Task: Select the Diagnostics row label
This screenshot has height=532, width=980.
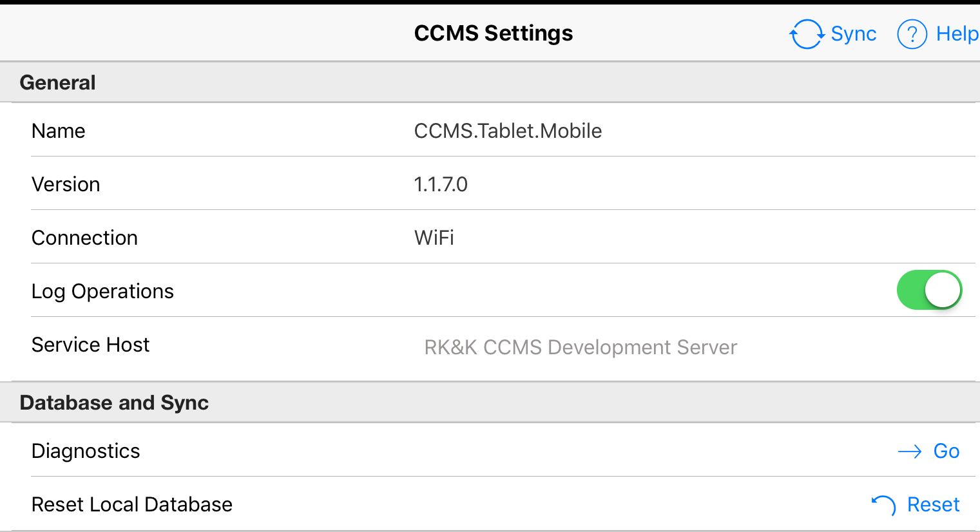Action: pyautogui.click(x=86, y=451)
